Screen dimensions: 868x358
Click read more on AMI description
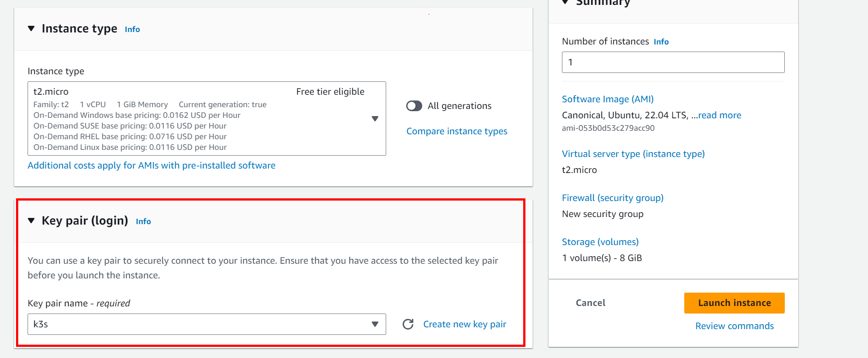(719, 115)
